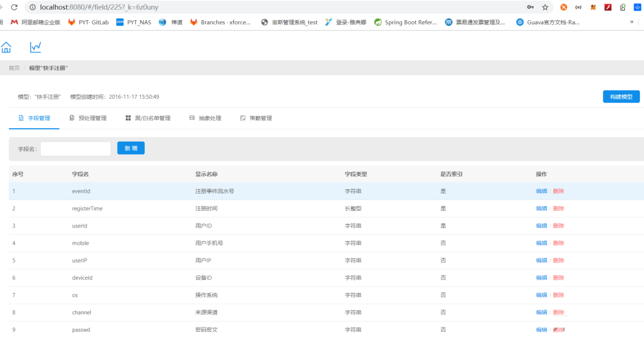This screenshot has width=644, height=349.
Task: Expand the hidden bookmarks overflow chevron
Action: [631, 22]
